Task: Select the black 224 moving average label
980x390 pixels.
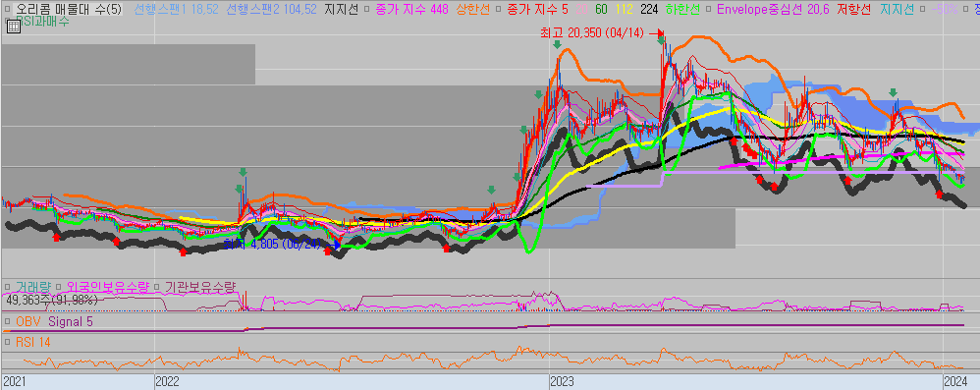Action: [x=649, y=10]
